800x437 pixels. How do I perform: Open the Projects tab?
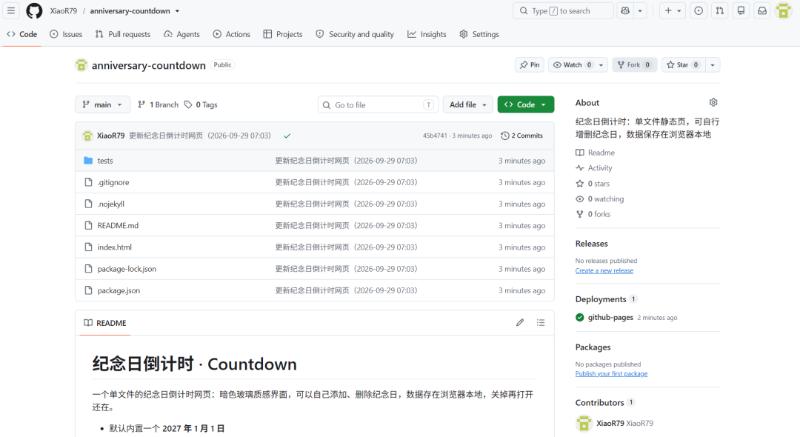pos(283,34)
